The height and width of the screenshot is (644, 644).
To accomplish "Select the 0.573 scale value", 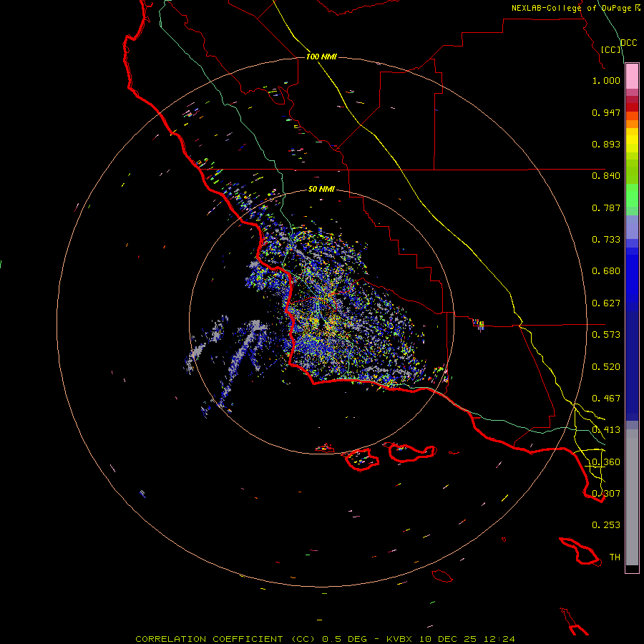I will [606, 335].
